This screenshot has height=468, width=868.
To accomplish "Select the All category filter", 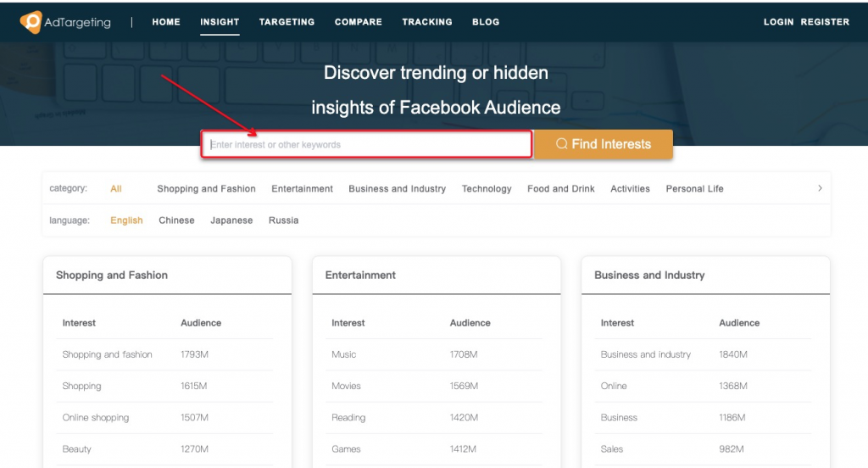I will 115,189.
